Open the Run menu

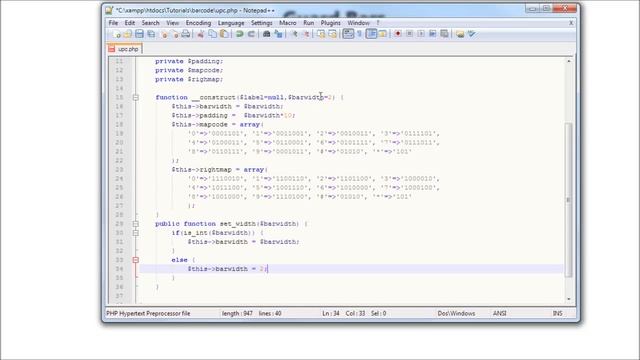click(x=309, y=23)
